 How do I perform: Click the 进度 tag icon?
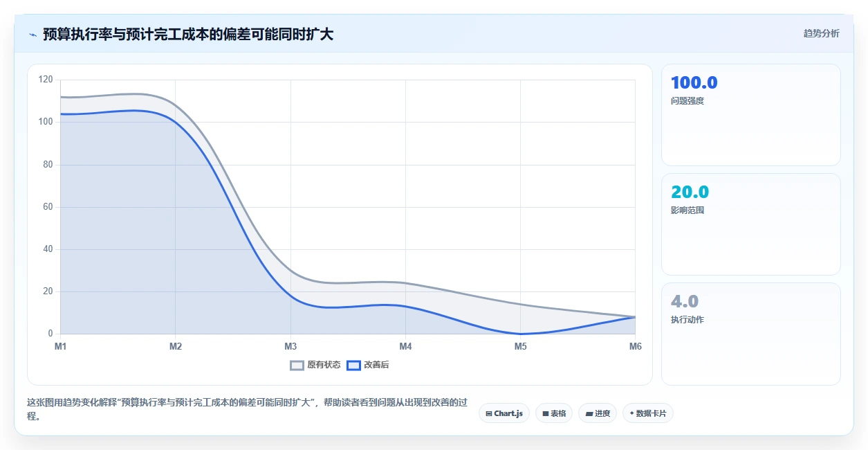(x=589, y=413)
